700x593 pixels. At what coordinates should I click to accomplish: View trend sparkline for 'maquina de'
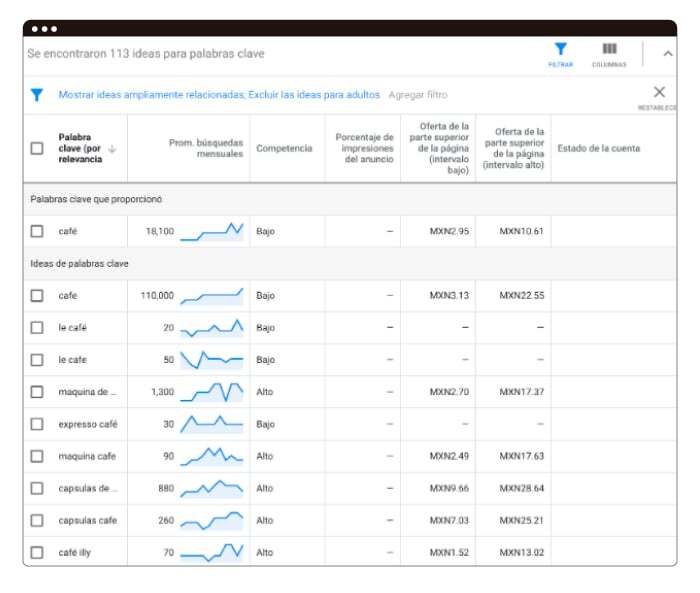212,392
